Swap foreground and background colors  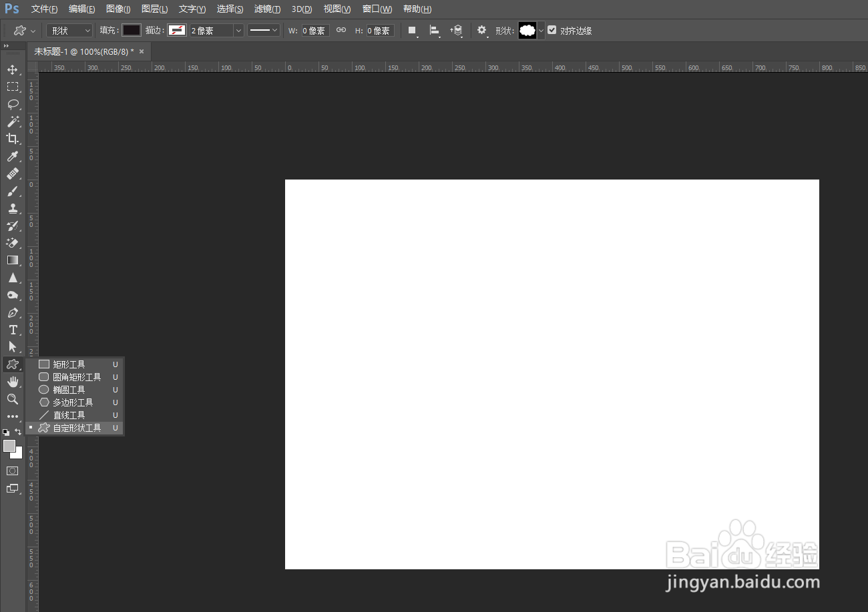18,432
